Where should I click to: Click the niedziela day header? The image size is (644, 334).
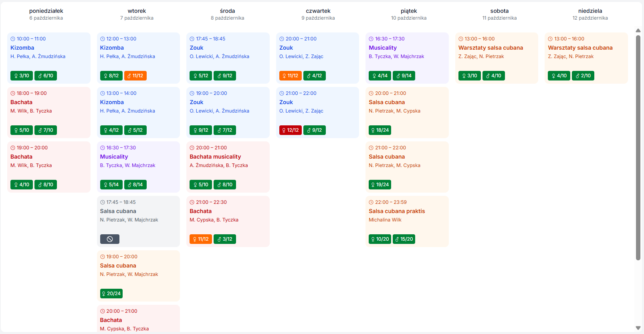pyautogui.click(x=590, y=11)
